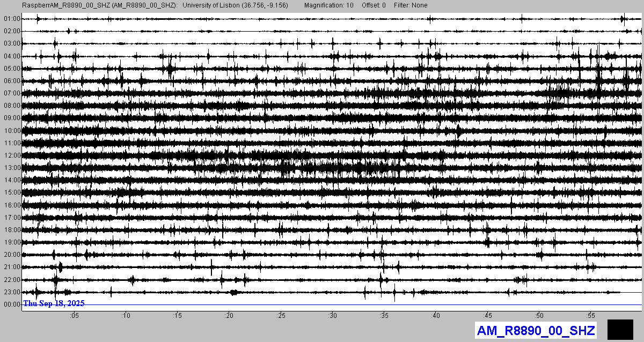This screenshot has height=342, width=644.
Task: Click the :45 minute axis marker
Action: click(487, 316)
